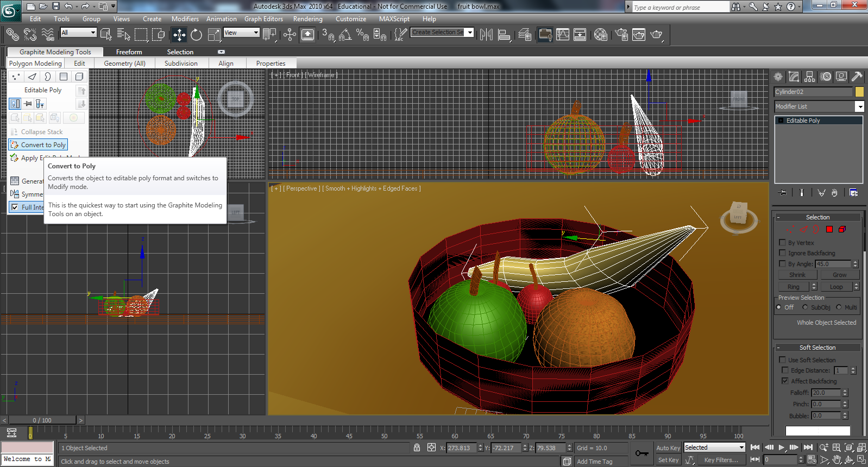Toggle Window/Crossing selection mode

[159, 35]
